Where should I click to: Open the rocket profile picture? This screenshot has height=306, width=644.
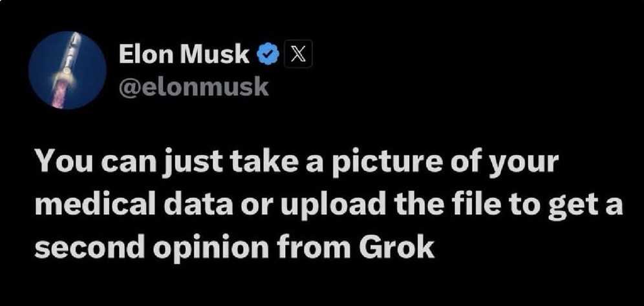(67, 70)
